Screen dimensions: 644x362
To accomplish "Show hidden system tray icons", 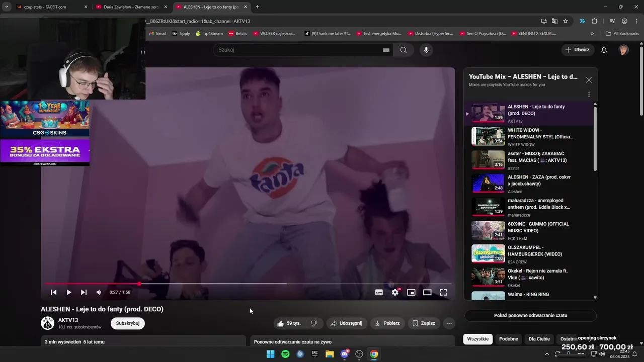I will 547,354.
